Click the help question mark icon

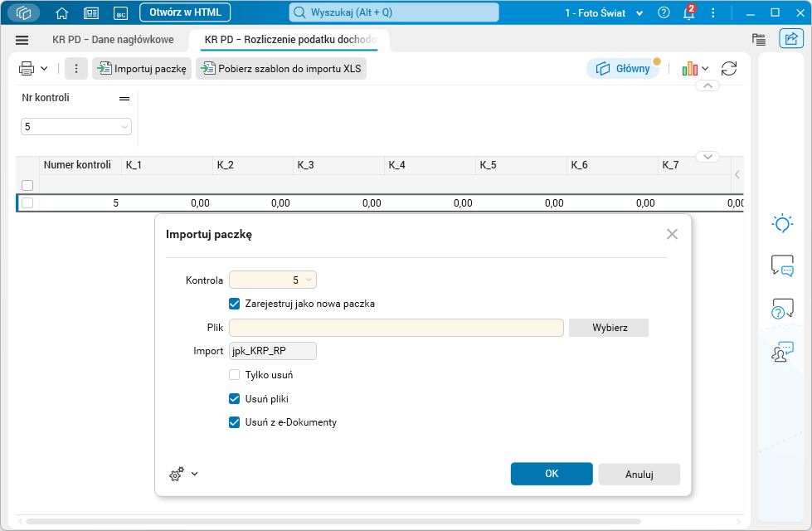[x=664, y=13]
